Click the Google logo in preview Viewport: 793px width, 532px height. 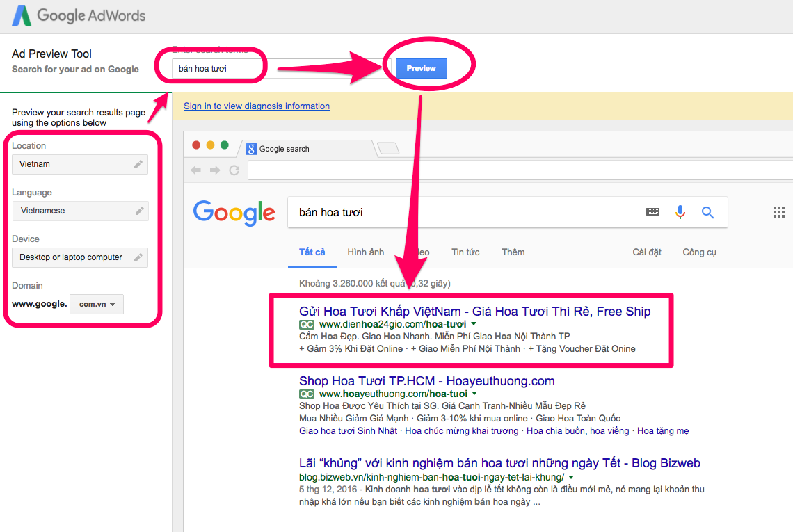point(234,213)
